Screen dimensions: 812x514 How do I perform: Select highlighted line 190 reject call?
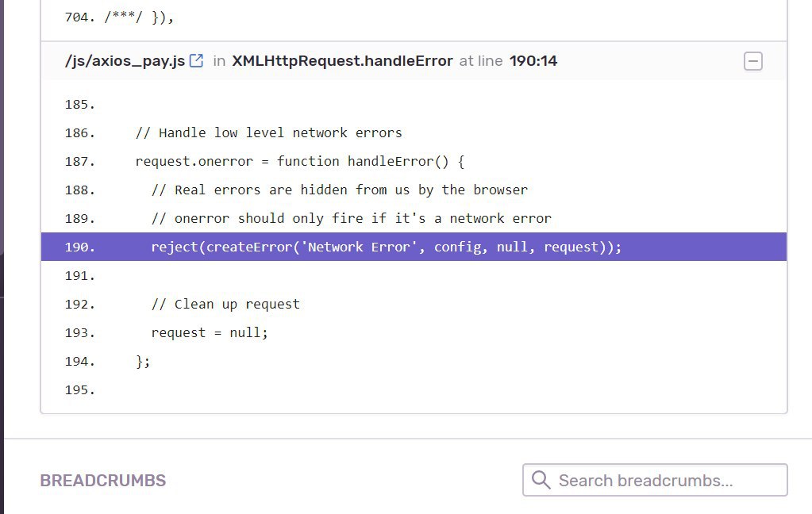414,247
